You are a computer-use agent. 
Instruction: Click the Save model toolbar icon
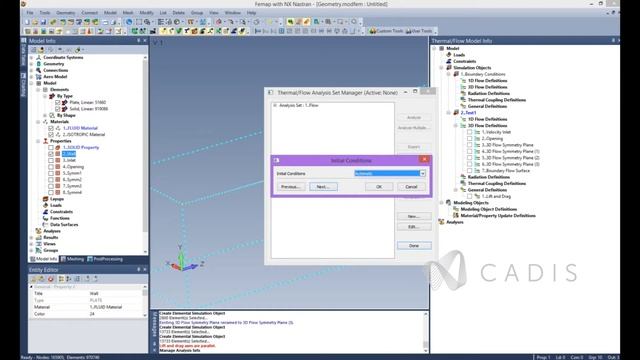43,22
